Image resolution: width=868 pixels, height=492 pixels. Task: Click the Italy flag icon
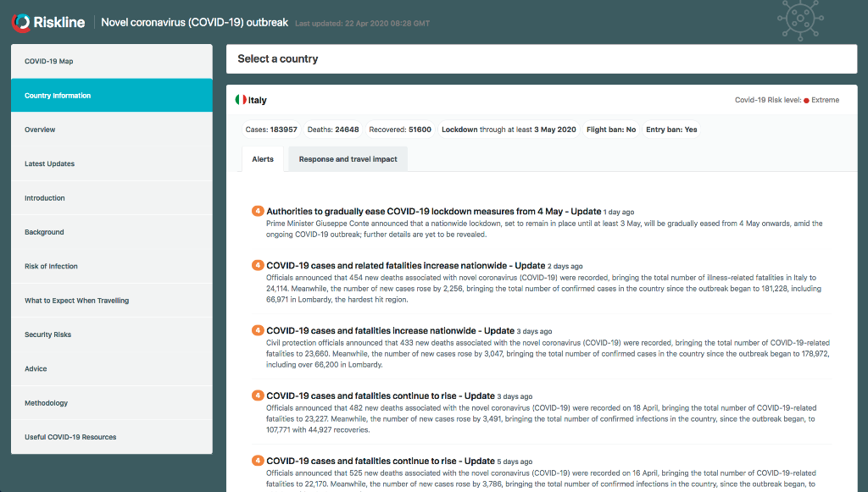(x=241, y=100)
